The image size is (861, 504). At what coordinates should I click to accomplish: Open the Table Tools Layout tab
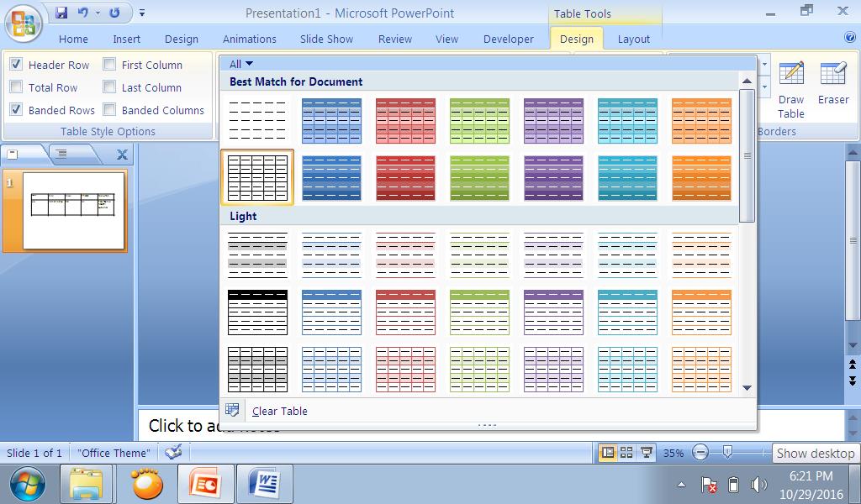(634, 39)
